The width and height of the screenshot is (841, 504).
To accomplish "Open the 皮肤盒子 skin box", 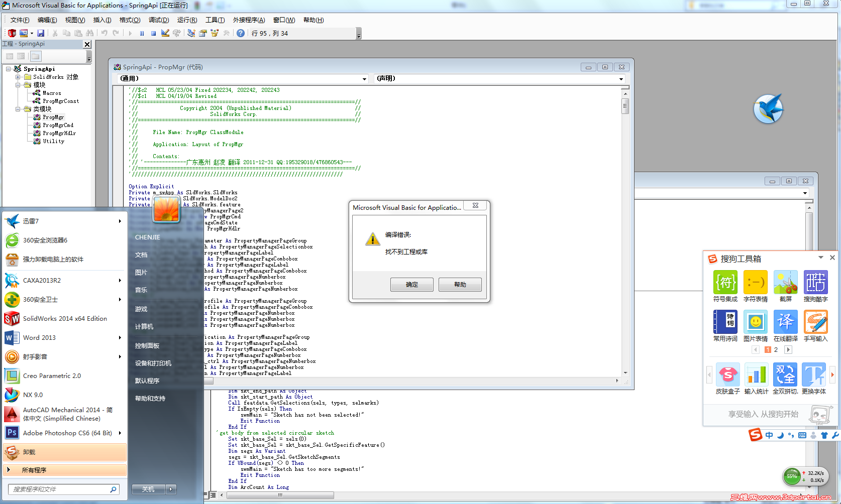I will (728, 379).
